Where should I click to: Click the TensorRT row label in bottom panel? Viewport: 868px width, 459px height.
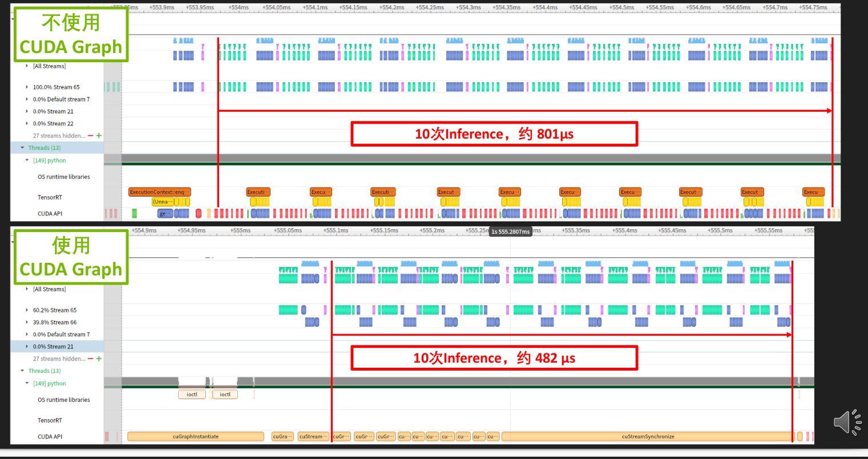50,420
